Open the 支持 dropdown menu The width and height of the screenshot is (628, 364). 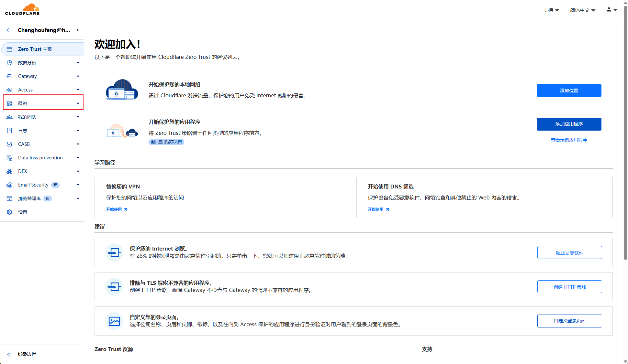551,10
